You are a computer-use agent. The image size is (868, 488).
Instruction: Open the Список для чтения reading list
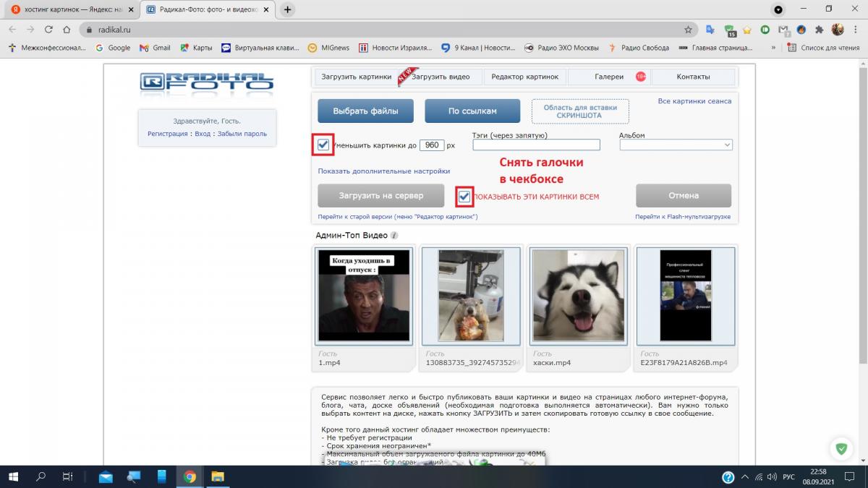(x=824, y=48)
